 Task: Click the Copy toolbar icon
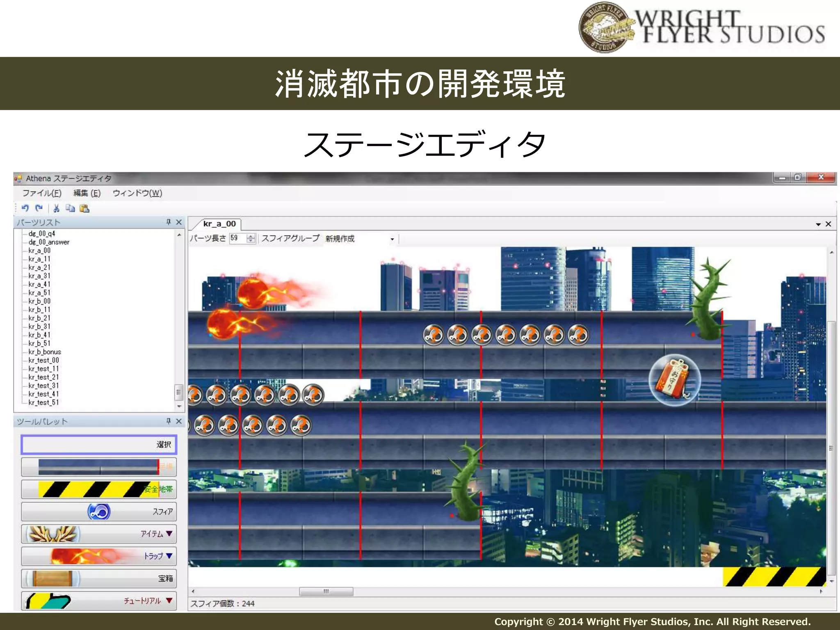(x=71, y=208)
